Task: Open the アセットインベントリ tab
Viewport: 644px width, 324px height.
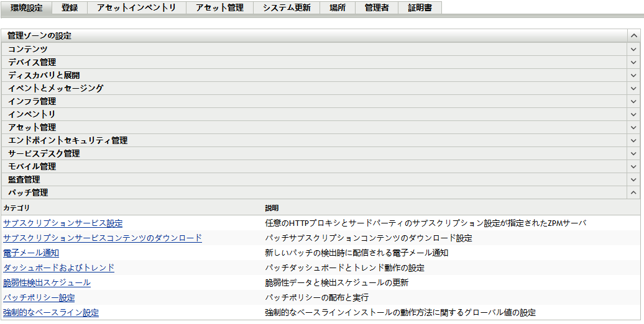Action: tap(136, 8)
